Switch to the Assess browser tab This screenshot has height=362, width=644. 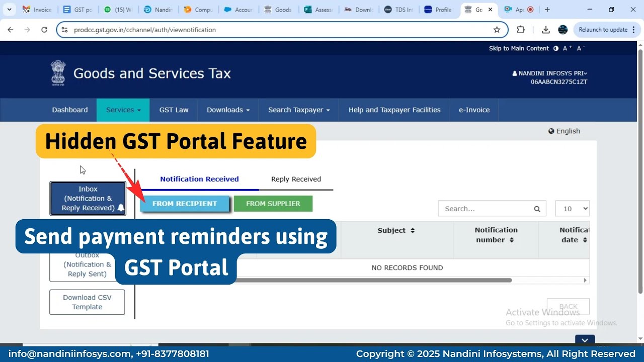[x=318, y=10]
